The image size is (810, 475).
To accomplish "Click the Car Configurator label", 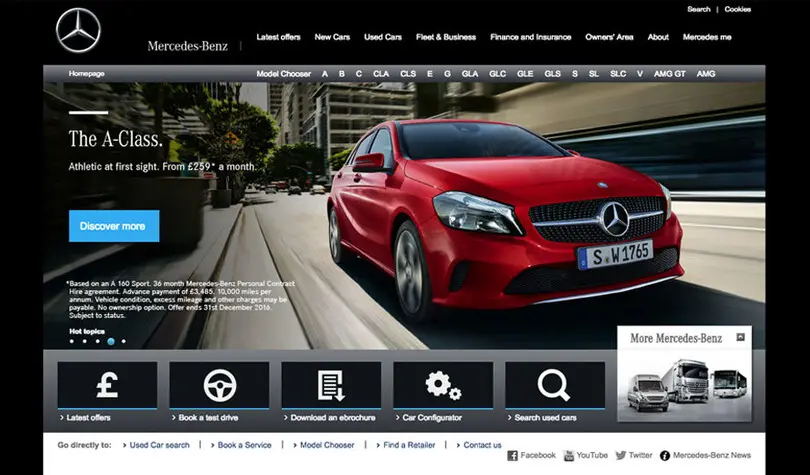I will pyautogui.click(x=432, y=418).
